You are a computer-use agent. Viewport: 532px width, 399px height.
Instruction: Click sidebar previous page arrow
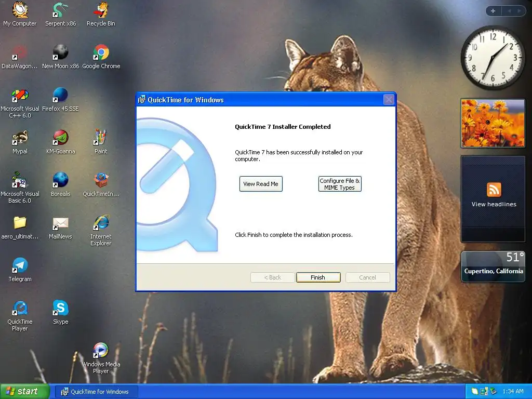tap(509, 11)
